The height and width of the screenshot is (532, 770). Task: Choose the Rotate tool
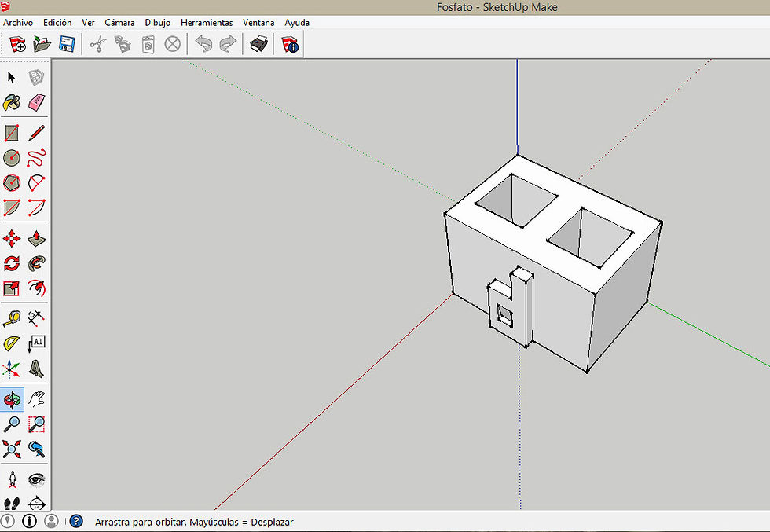11,263
